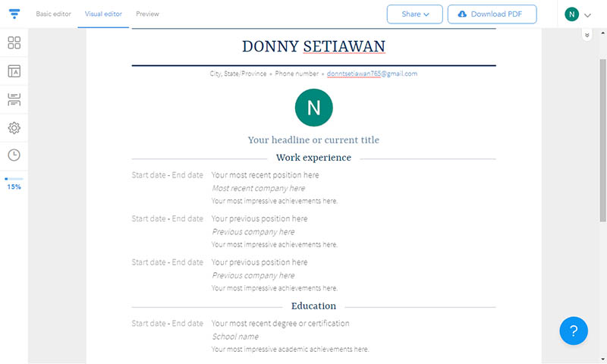Switch to the Basic editor tab

[x=55, y=14]
